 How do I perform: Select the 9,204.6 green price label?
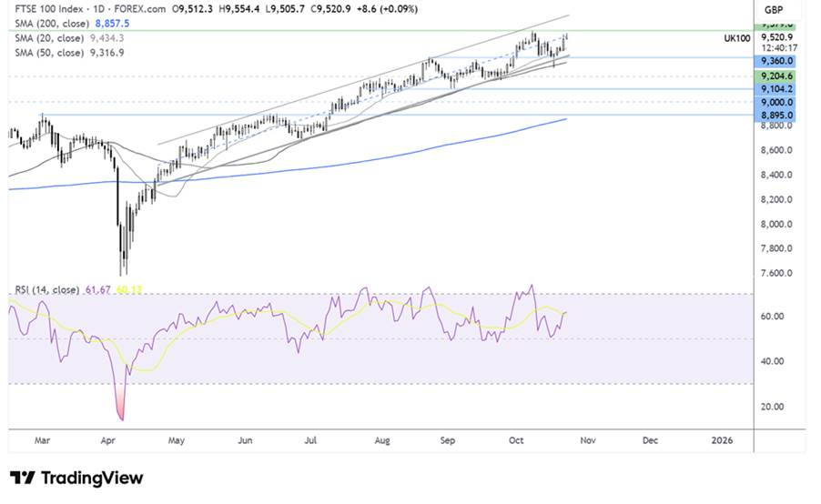click(x=776, y=76)
